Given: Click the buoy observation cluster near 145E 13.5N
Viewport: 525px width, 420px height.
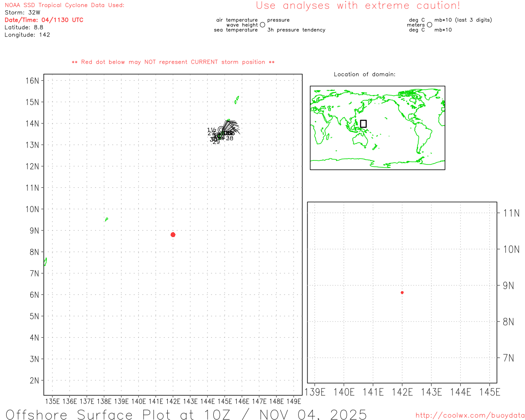Looking at the screenshot, I should coord(223,132).
